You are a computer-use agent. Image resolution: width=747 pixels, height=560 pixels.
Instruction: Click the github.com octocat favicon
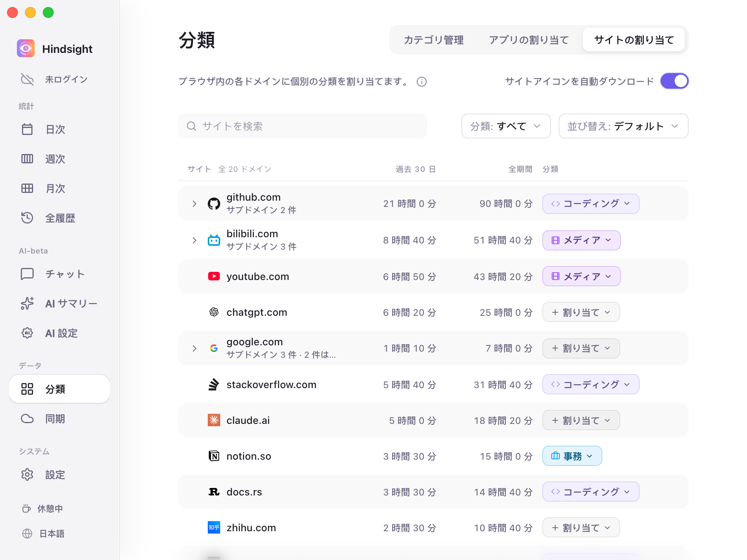pos(214,203)
